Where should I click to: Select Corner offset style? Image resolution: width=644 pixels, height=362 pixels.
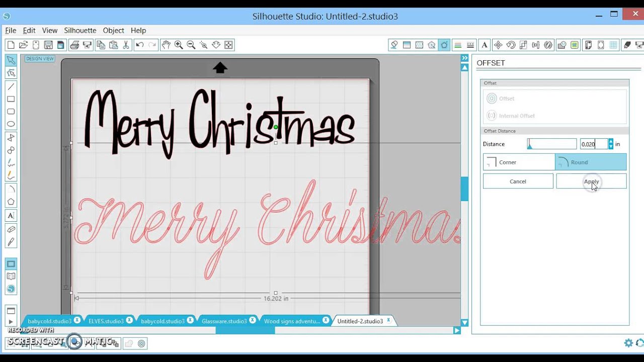point(519,162)
